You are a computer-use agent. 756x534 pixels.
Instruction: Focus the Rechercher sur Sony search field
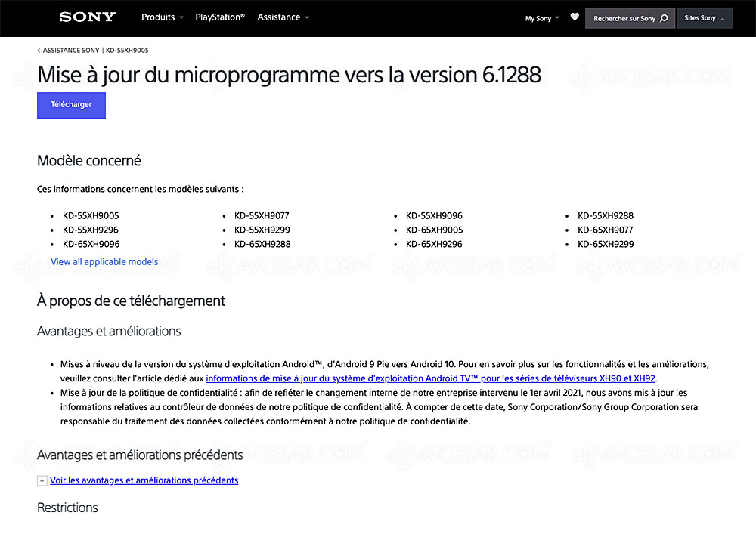[x=624, y=18]
